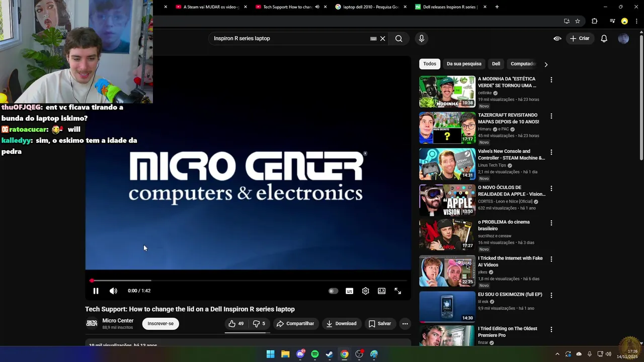
Task: Clear the search box with the X
Action: click(382, 38)
